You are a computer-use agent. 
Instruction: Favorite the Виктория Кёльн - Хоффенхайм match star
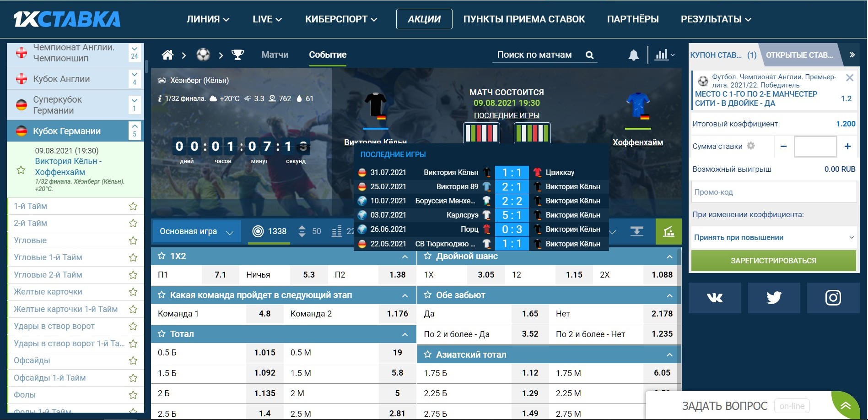pyautogui.click(x=21, y=170)
